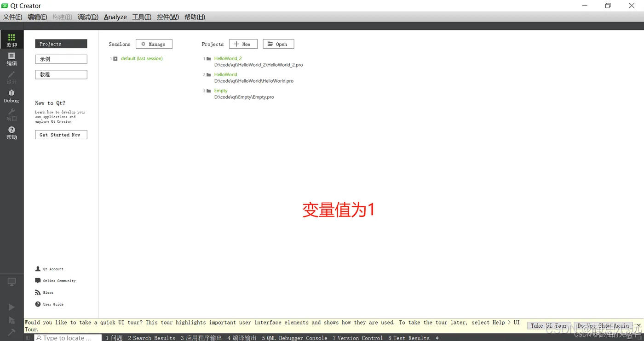The image size is (644, 341).
Task: Open the 文件(F) menu
Action: click(x=12, y=17)
